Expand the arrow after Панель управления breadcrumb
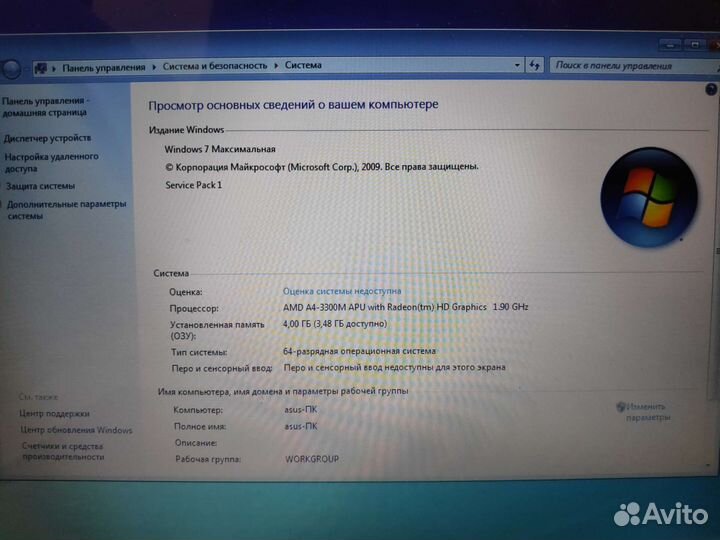This screenshot has width=720, height=540. pos(153,67)
